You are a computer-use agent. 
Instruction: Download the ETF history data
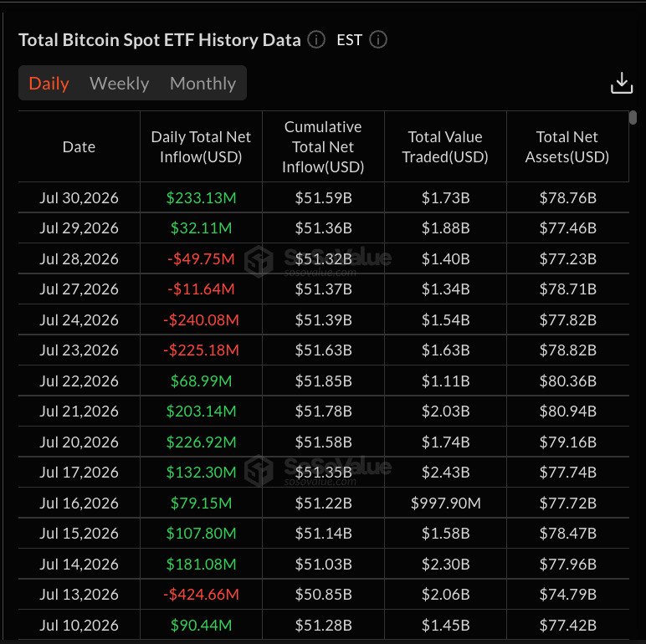(621, 83)
